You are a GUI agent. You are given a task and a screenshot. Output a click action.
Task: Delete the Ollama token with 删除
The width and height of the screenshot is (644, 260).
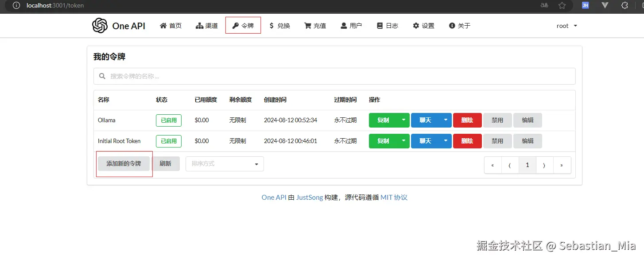click(467, 120)
